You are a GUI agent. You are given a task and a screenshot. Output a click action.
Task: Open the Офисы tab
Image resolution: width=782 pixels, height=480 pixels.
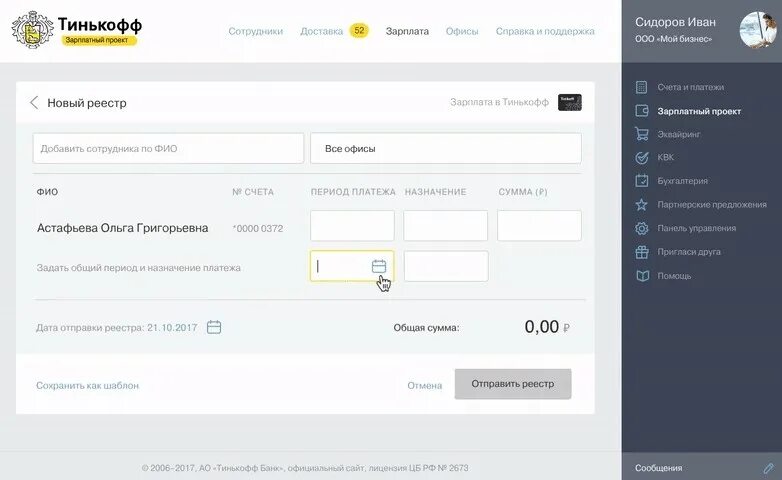[462, 31]
